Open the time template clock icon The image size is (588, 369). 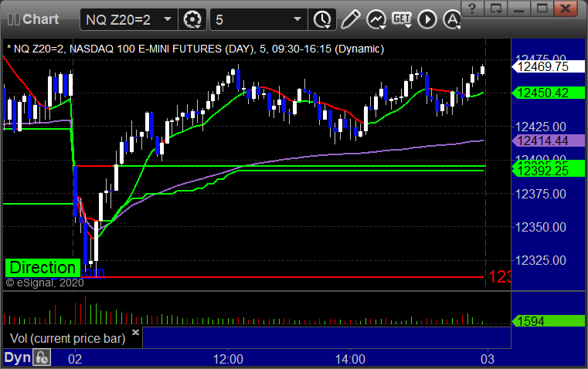tap(322, 19)
